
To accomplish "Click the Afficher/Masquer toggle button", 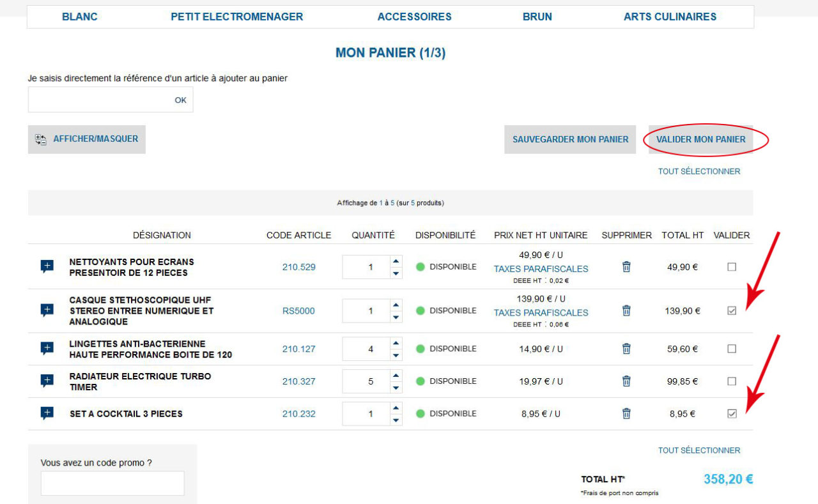I will coord(87,139).
